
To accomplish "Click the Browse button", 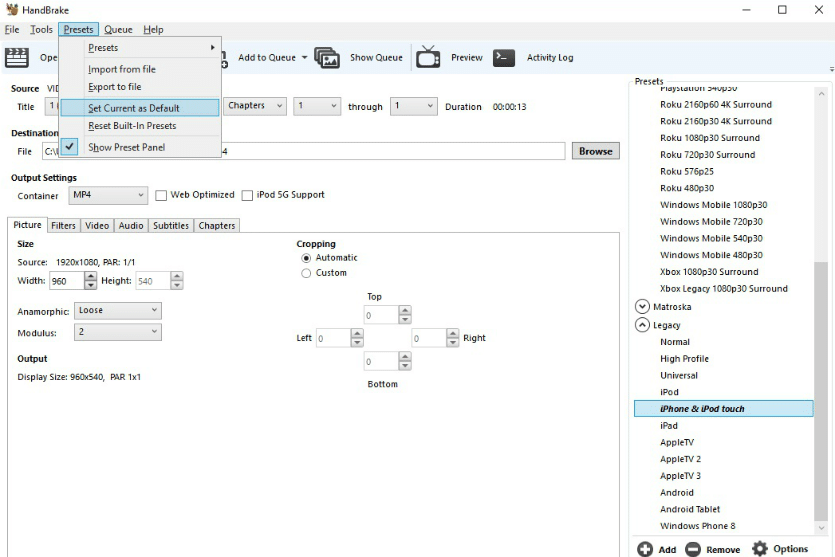I will pyautogui.click(x=596, y=151).
